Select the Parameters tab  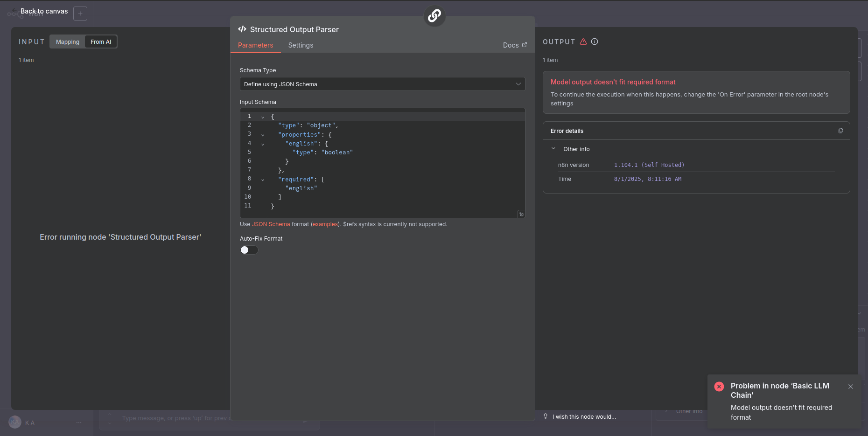[255, 45]
